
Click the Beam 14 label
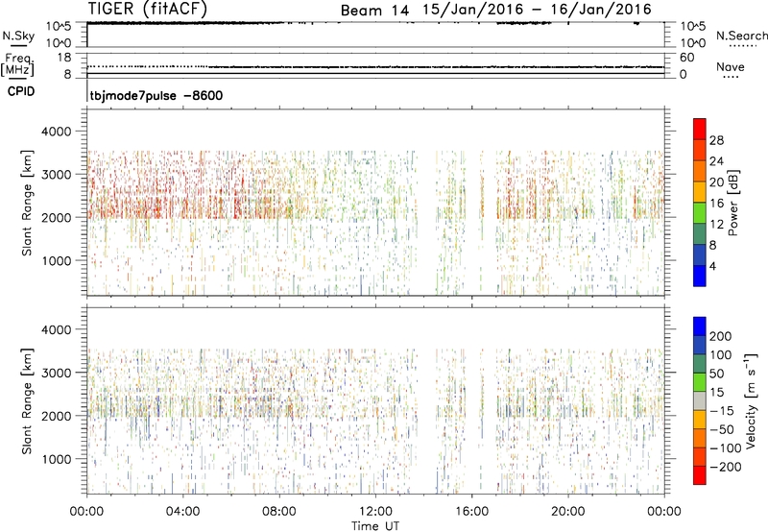pos(374,11)
